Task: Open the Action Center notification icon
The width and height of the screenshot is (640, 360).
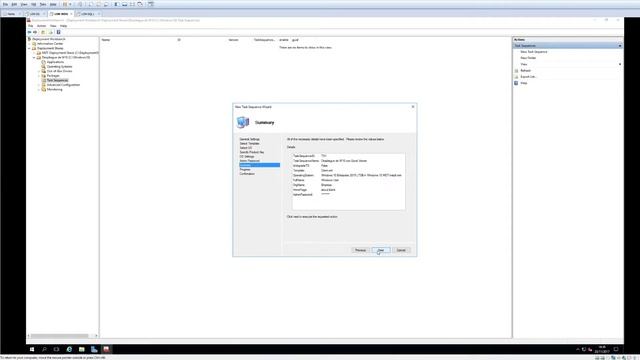Action: coord(616,349)
